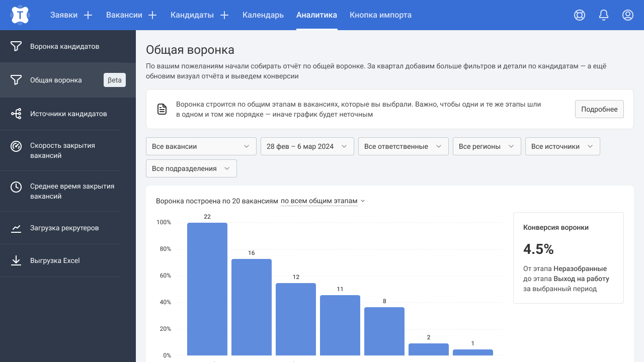Viewport: 644px width, 362px height.
Task: Click the Общая воронка page heading
Action: [190, 50]
